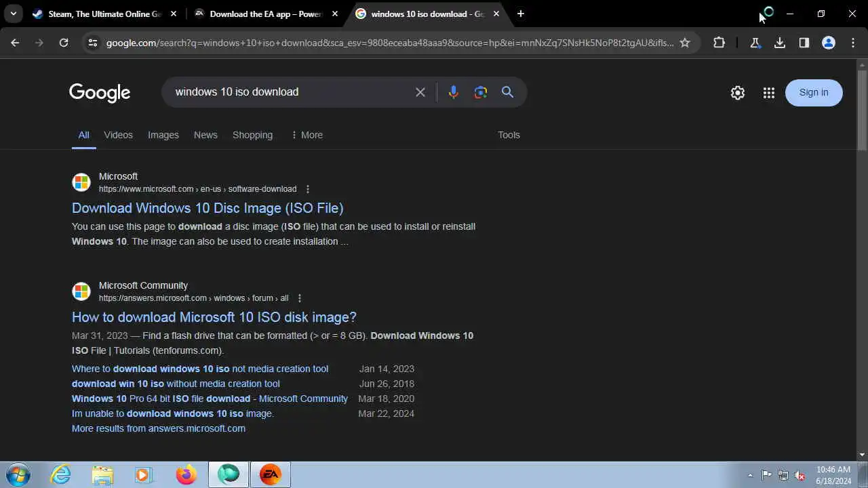Open more options for microsoft.com result
This screenshot has width=868, height=488.
tap(308, 189)
